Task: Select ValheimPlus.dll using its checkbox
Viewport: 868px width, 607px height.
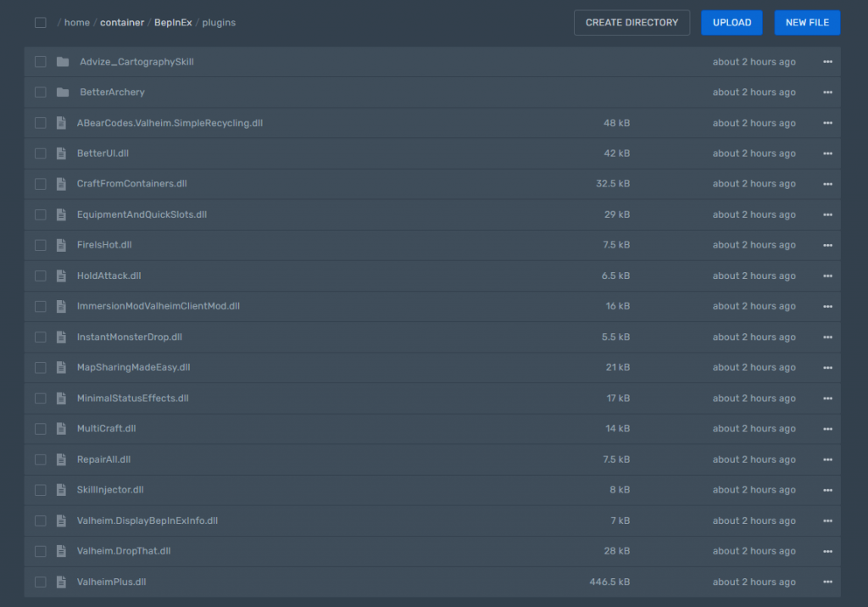Action: 41,582
